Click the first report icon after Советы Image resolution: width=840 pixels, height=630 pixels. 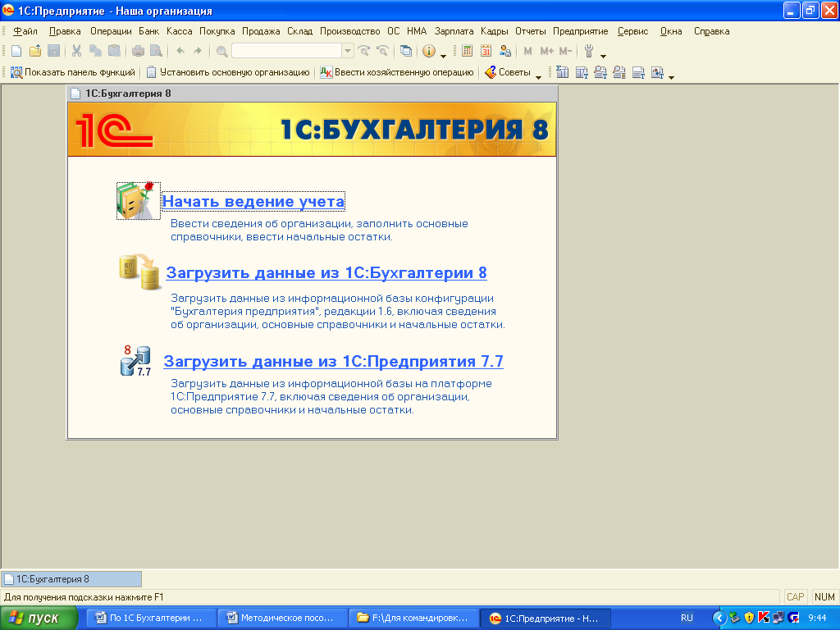click(563, 72)
